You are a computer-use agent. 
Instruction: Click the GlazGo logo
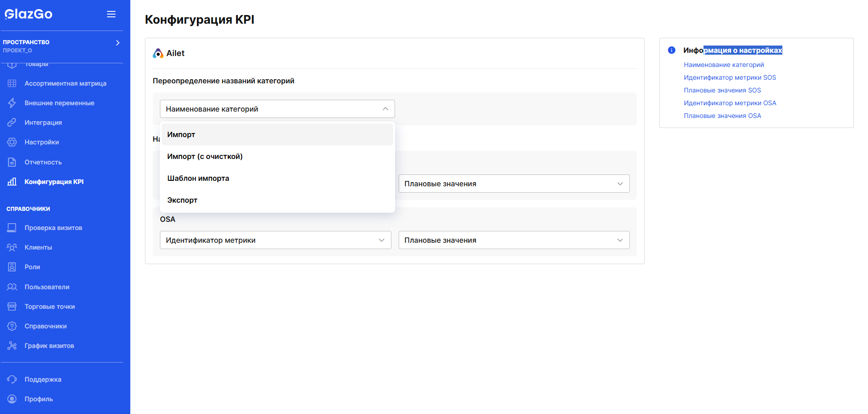[29, 14]
